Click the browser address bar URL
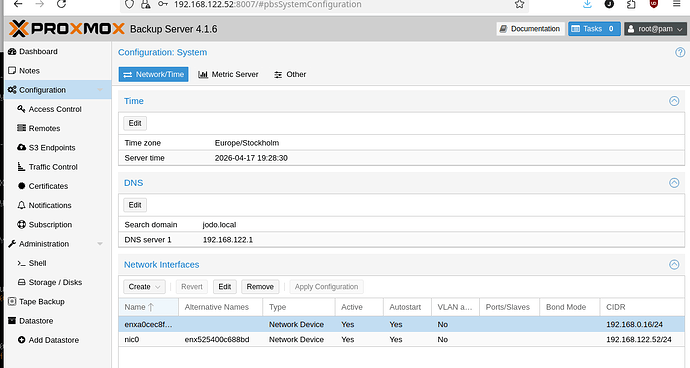 (268, 4)
